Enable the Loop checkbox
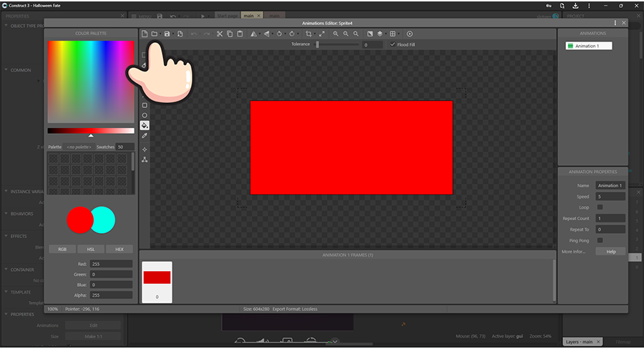Image resolution: width=644 pixels, height=349 pixels. point(600,207)
